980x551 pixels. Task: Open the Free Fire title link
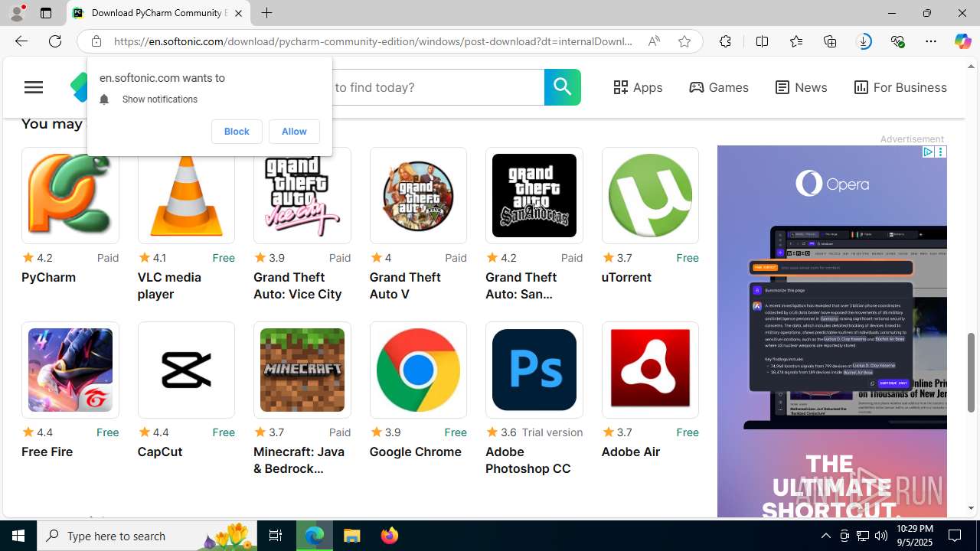point(47,452)
